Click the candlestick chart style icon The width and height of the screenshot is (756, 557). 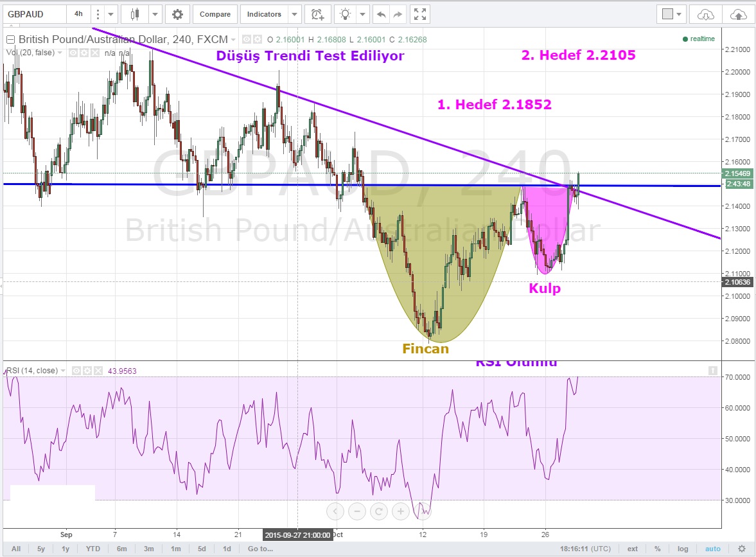coord(135,13)
